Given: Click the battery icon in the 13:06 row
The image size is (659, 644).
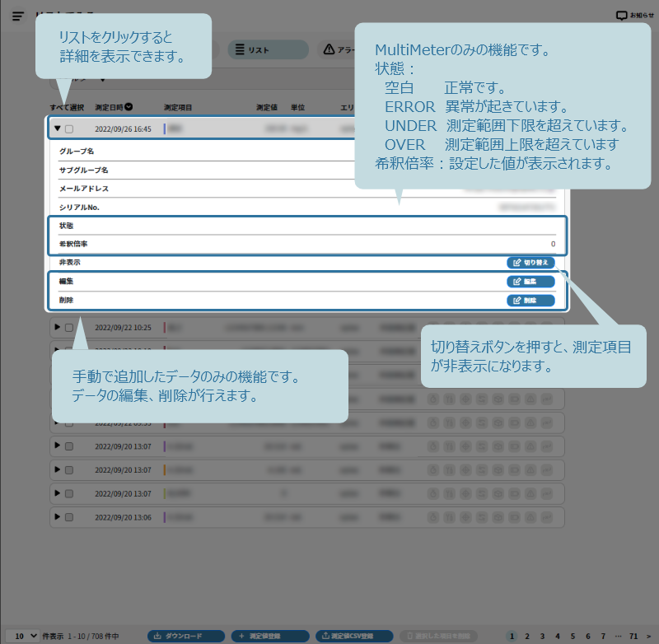Looking at the screenshot, I should pyautogui.click(x=514, y=517).
